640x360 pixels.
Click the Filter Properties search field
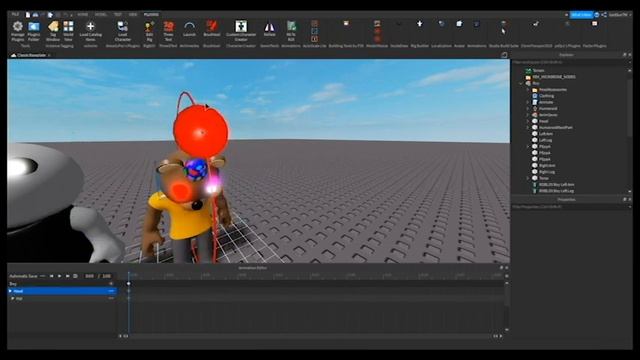(570, 207)
